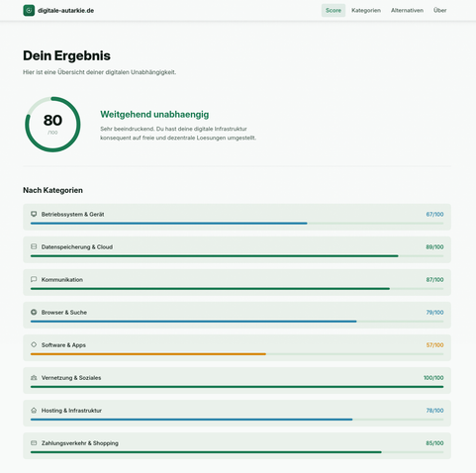Click the monitor icon beside Betriebssystem & Gerät
The width and height of the screenshot is (476, 473).
[x=34, y=214]
